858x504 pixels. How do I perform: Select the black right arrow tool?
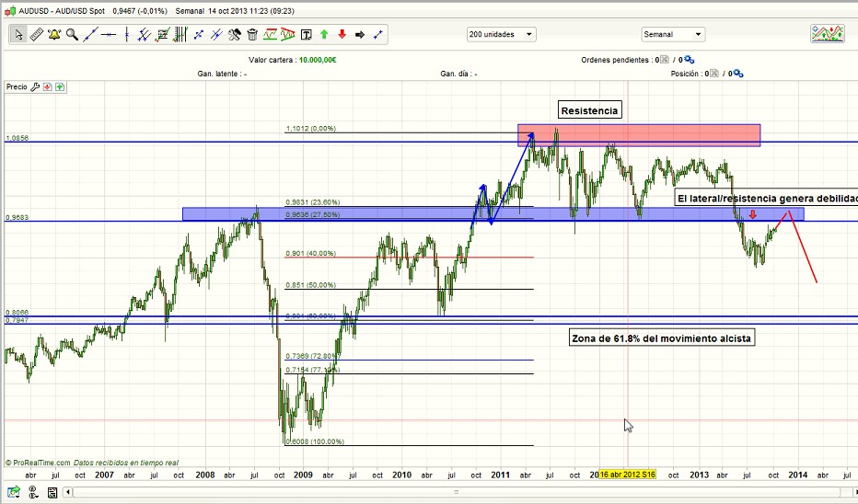coord(360,34)
